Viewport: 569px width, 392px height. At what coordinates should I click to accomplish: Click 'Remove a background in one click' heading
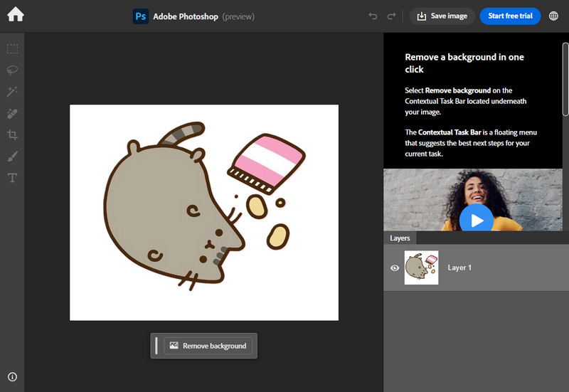[464, 63]
